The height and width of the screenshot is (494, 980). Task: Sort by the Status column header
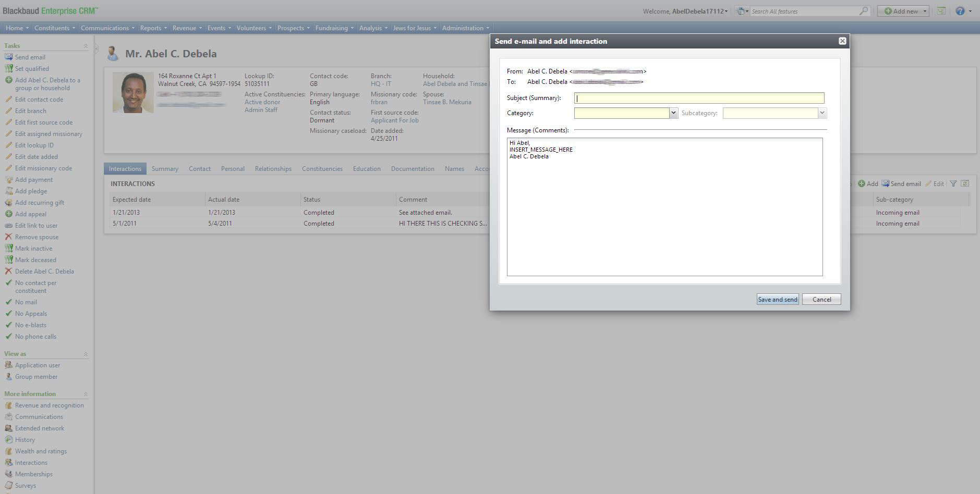348,200
